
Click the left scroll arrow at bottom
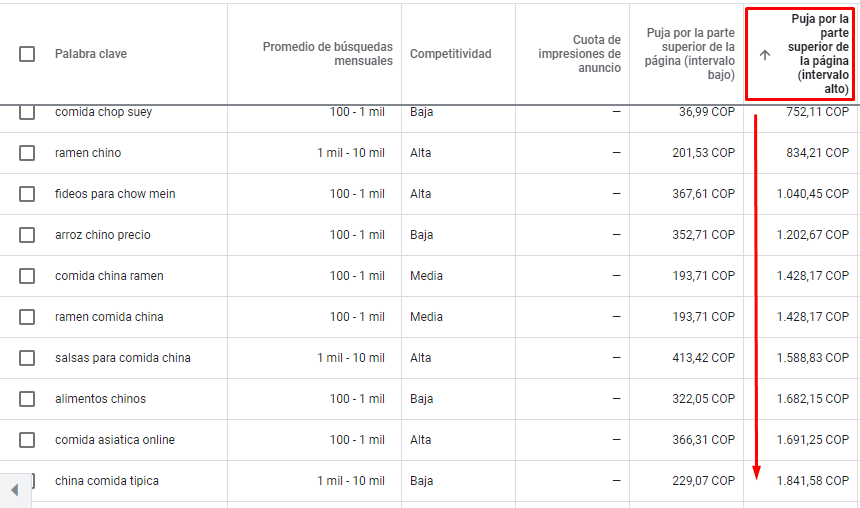point(14,489)
